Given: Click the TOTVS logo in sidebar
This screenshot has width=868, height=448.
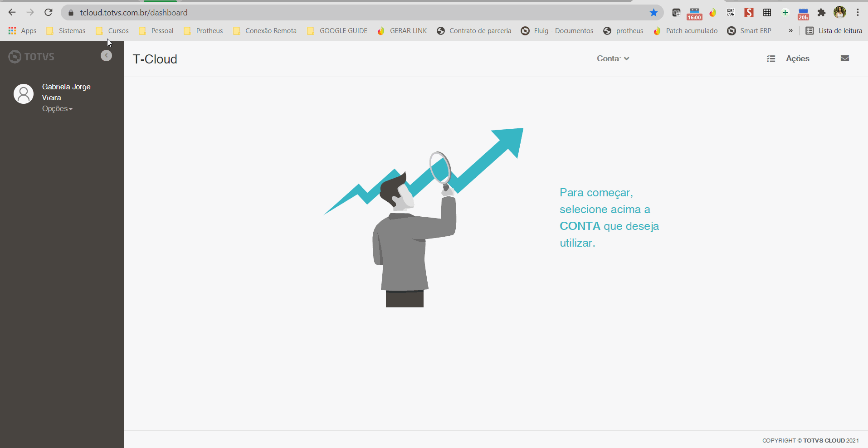Looking at the screenshot, I should click(31, 57).
